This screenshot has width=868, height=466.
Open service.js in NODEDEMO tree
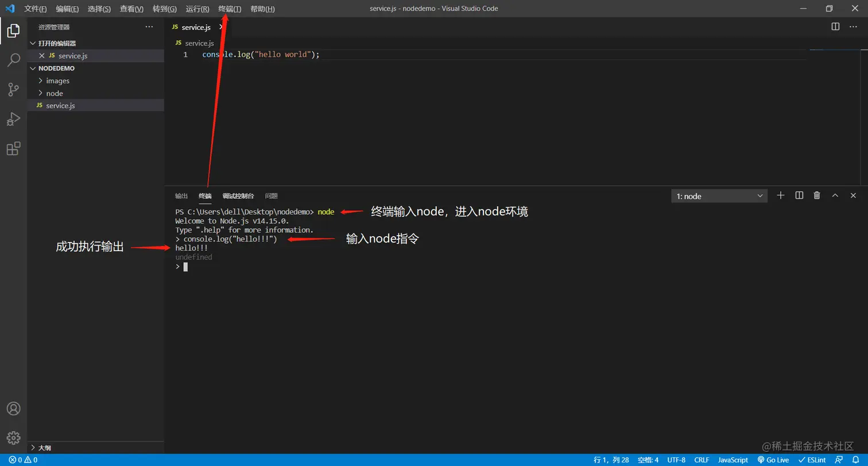coord(95,106)
